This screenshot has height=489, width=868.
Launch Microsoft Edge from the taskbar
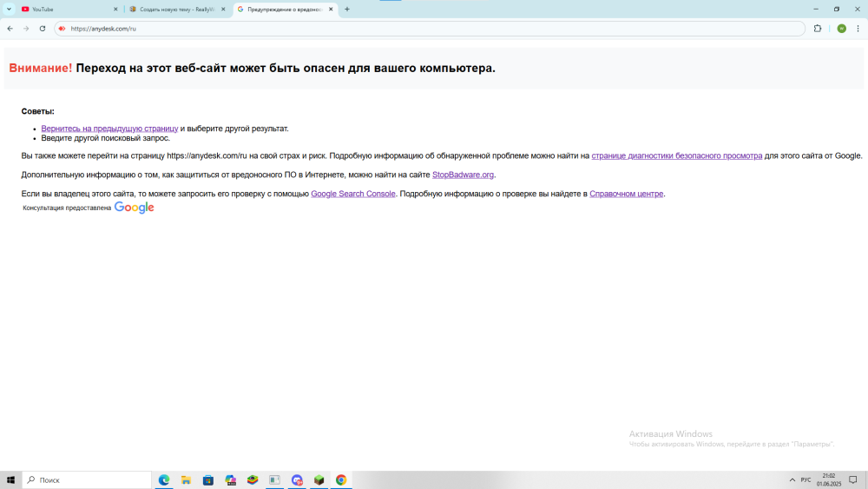164,480
